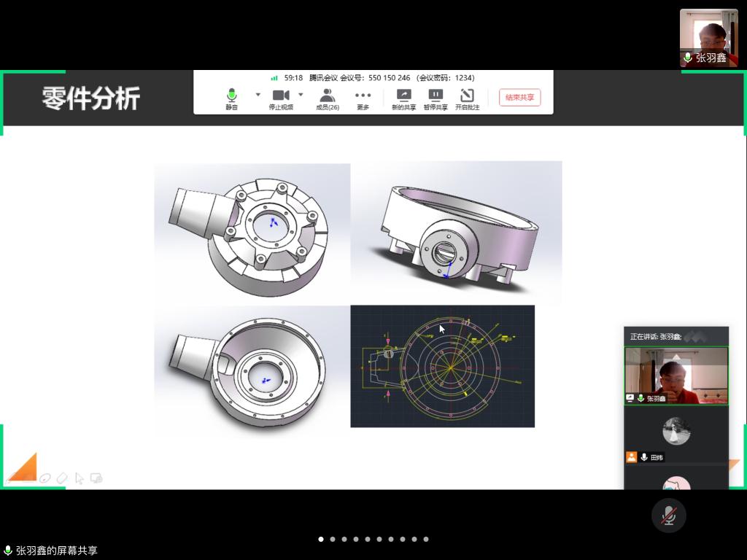Viewport: 747px width, 560px height.
Task: Expand the audio options arrow beside 静音
Action: [x=258, y=95]
